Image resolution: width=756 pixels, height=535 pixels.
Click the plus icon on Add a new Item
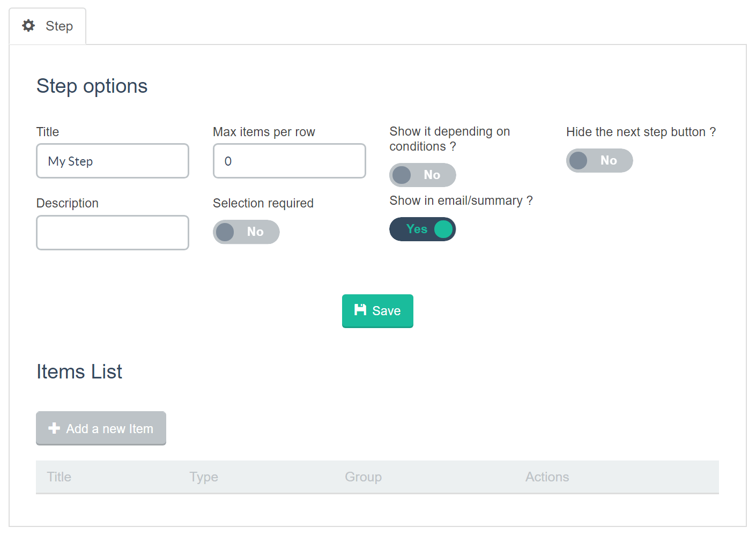click(54, 428)
